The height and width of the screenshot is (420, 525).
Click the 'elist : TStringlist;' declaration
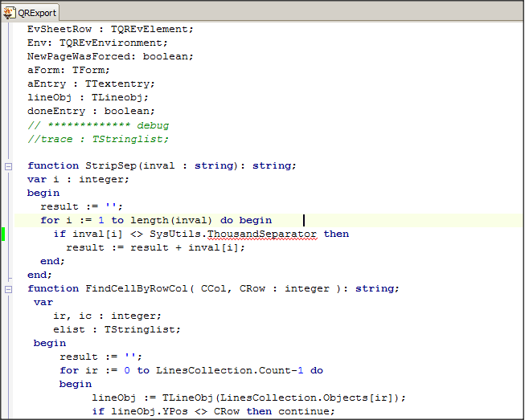pyautogui.click(x=117, y=330)
